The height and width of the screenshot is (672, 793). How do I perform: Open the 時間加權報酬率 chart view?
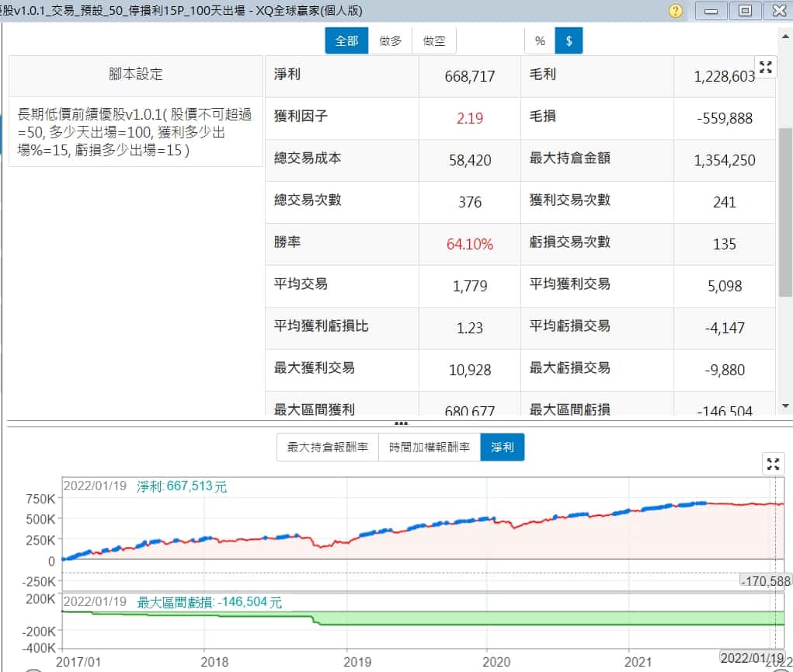(429, 447)
